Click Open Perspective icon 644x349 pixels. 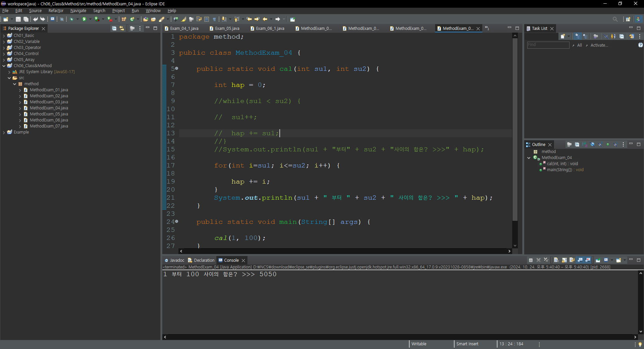[x=628, y=19]
